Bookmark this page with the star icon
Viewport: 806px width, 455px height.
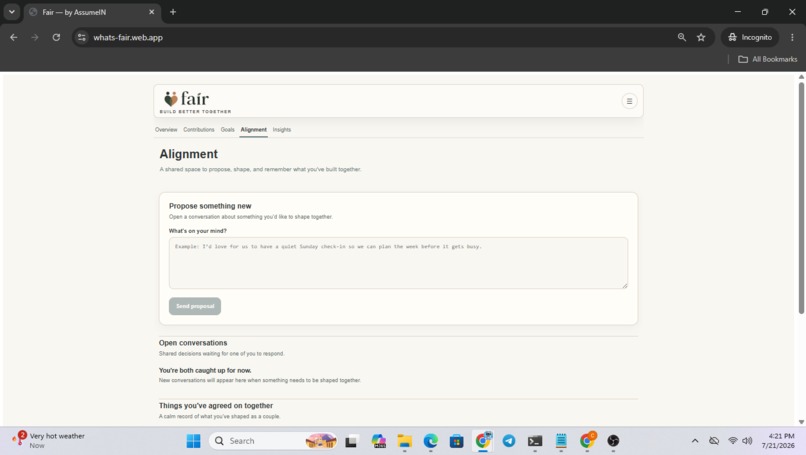(x=701, y=38)
